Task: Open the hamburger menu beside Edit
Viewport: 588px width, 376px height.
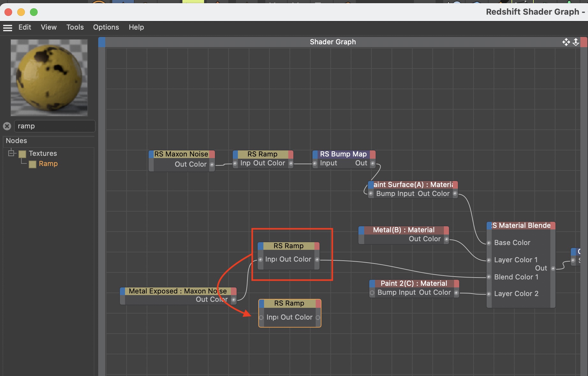Action: click(x=7, y=28)
